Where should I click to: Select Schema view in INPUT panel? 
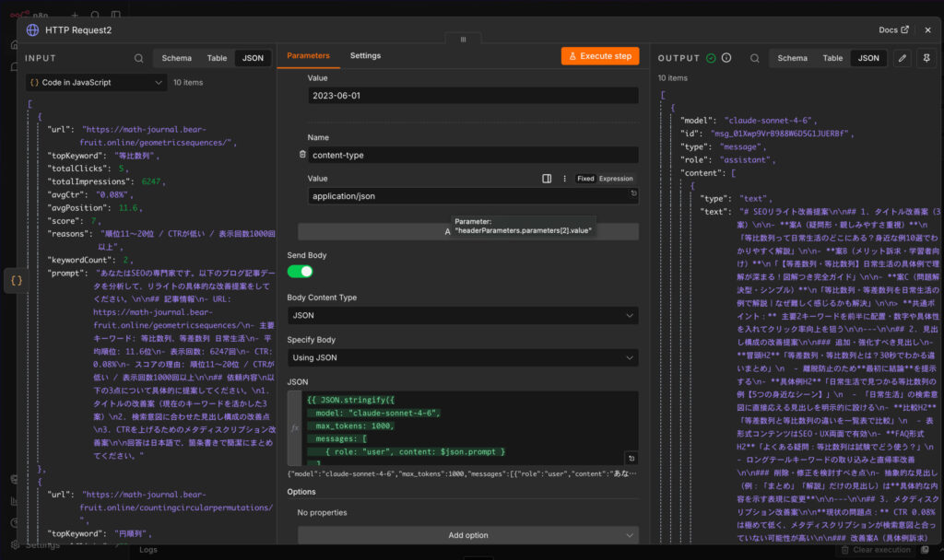click(176, 58)
